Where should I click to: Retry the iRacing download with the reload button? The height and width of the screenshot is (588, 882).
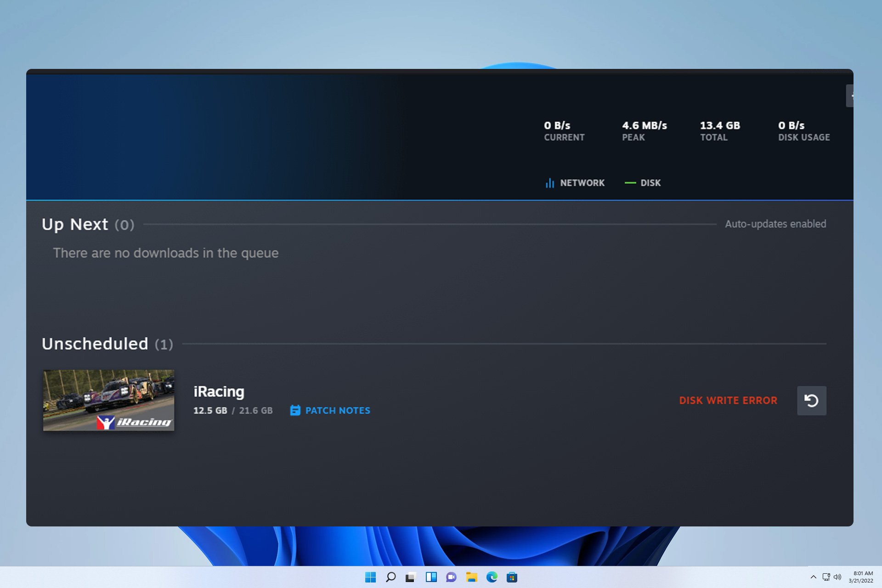(811, 401)
